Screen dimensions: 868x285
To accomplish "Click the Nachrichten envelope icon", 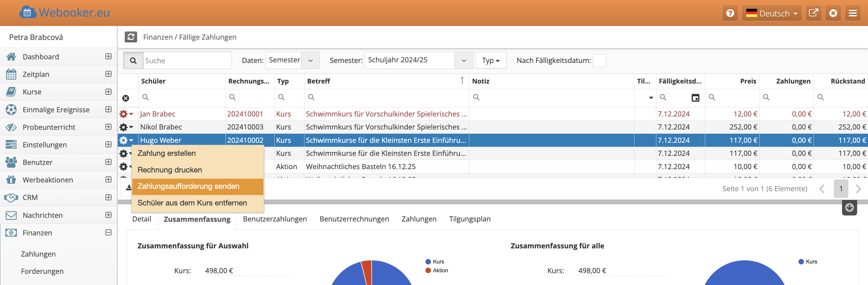I will click(11, 215).
